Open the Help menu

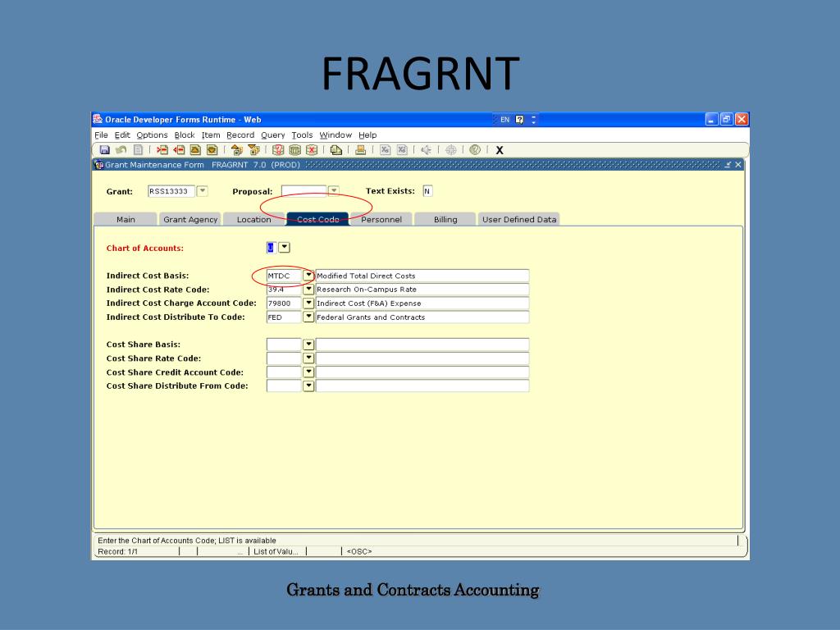367,135
